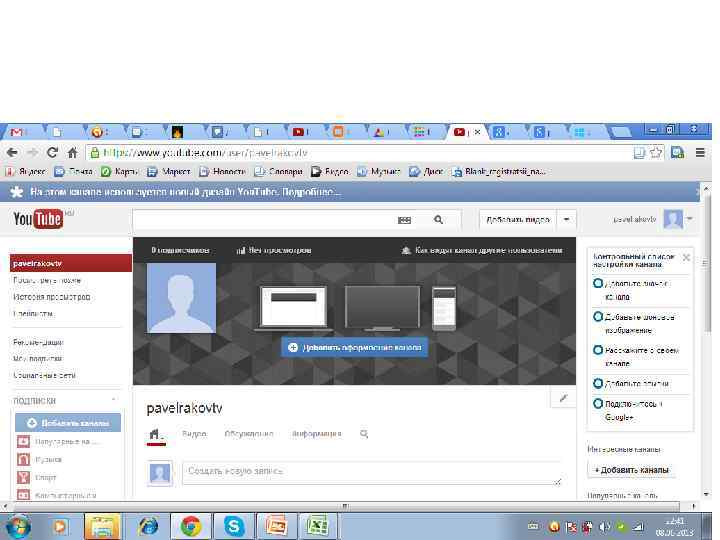Select pavelrakovtv in the left sidebar
This screenshot has height=540, width=720.
click(x=71, y=264)
